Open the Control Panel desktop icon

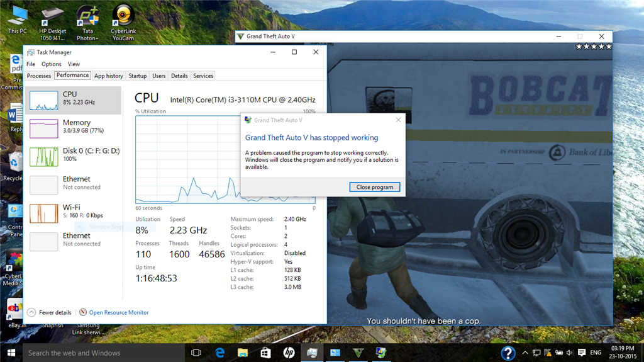[15, 220]
